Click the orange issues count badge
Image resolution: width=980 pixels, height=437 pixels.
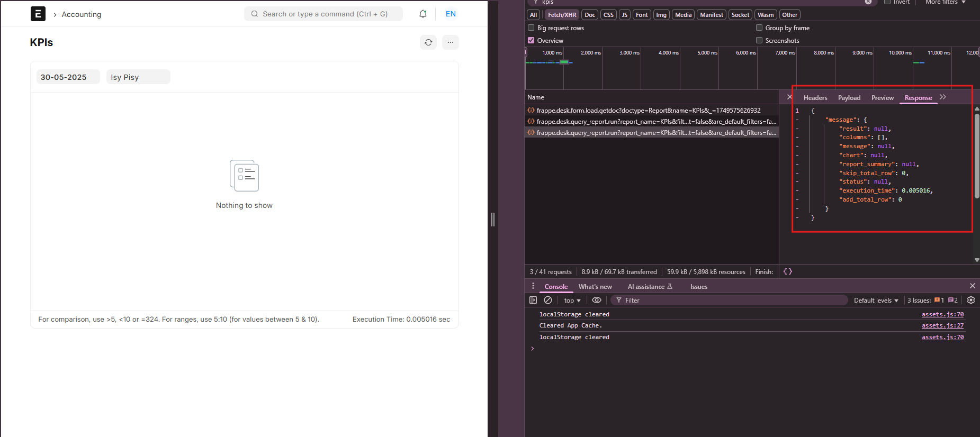[x=939, y=300]
